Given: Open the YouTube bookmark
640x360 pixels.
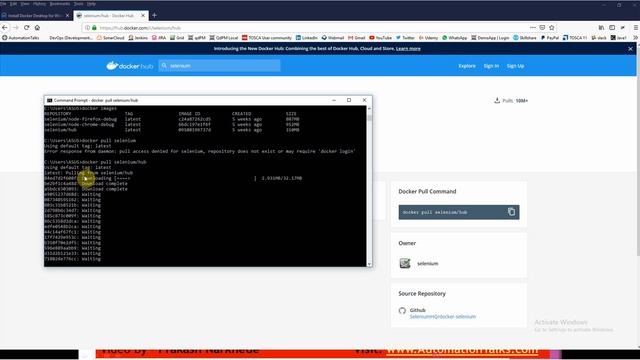Looking at the screenshot, I should (380, 38).
